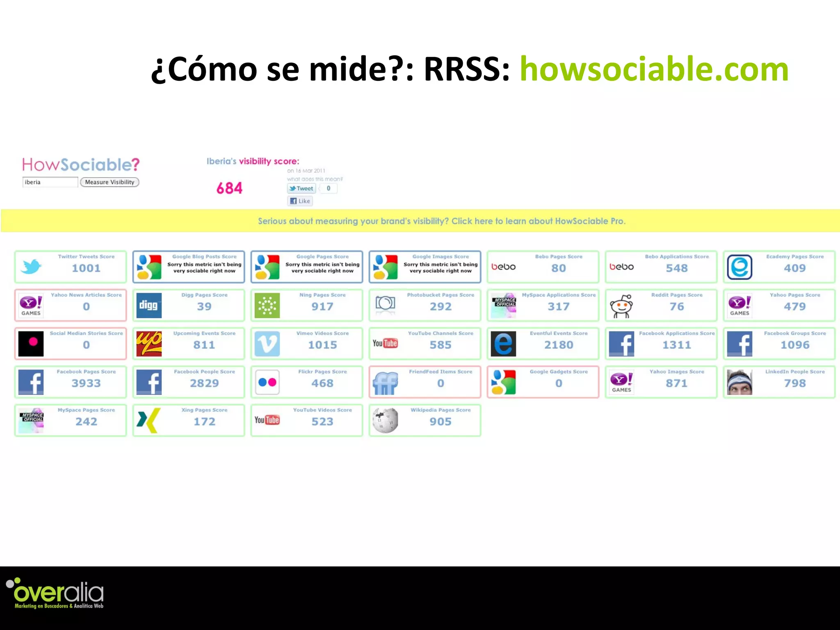Click the Digg icon
840x630 pixels.
click(149, 306)
